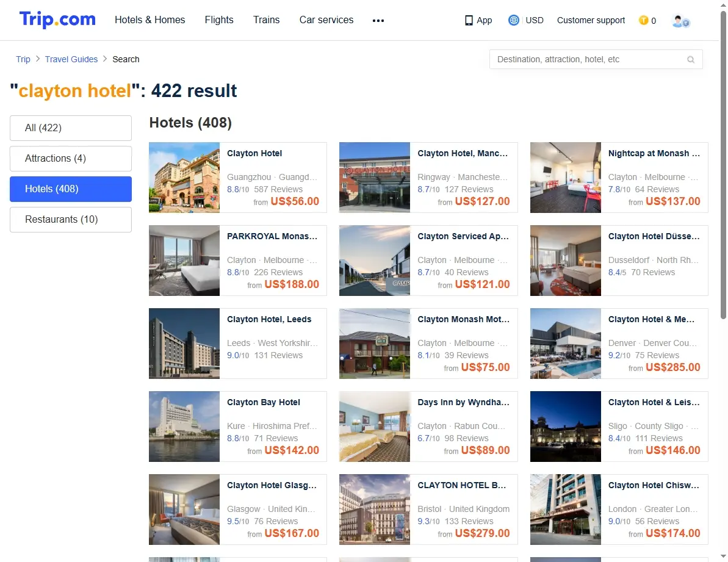This screenshot has height=562, width=728.
Task: Open Days Inn by Wyndham photo
Action: pyautogui.click(x=375, y=427)
